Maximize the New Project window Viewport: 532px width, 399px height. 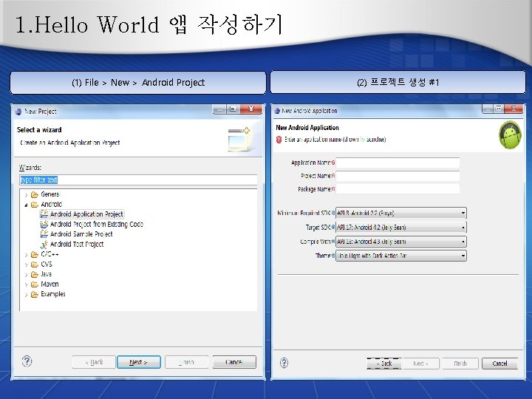click(x=233, y=109)
